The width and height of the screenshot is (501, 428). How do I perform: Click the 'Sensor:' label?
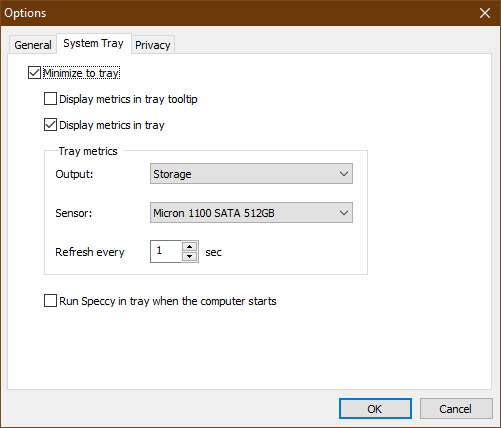74,213
